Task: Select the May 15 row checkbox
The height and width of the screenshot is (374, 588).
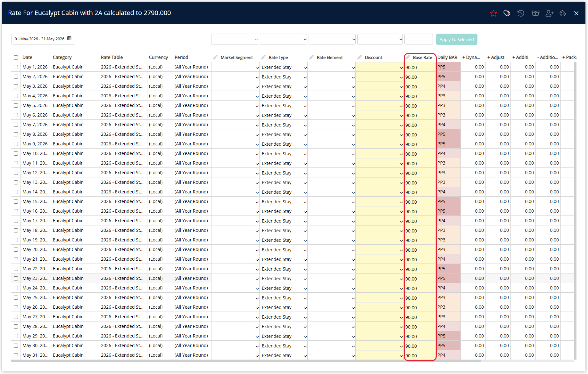Action: point(16,201)
